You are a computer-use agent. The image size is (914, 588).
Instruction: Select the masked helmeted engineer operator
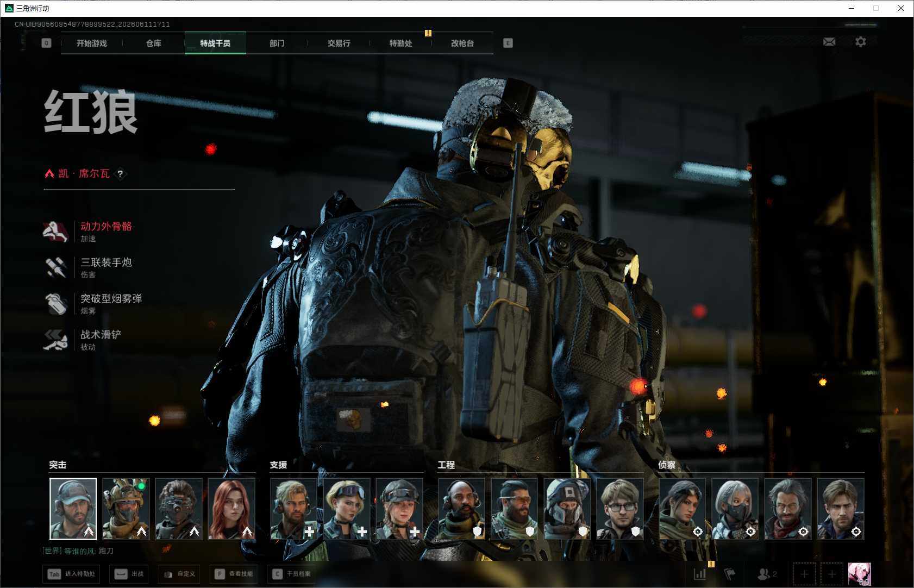pos(567,509)
